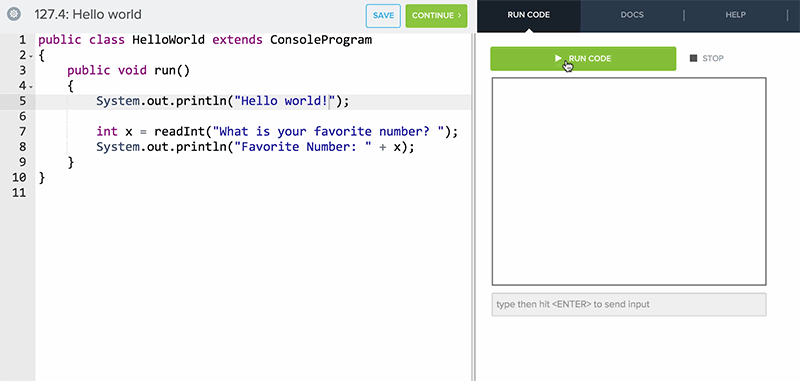Open the HELP tab

pos(736,15)
